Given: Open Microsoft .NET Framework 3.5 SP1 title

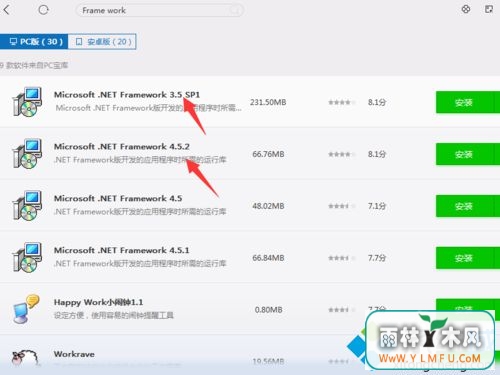Looking at the screenshot, I should (127, 95).
